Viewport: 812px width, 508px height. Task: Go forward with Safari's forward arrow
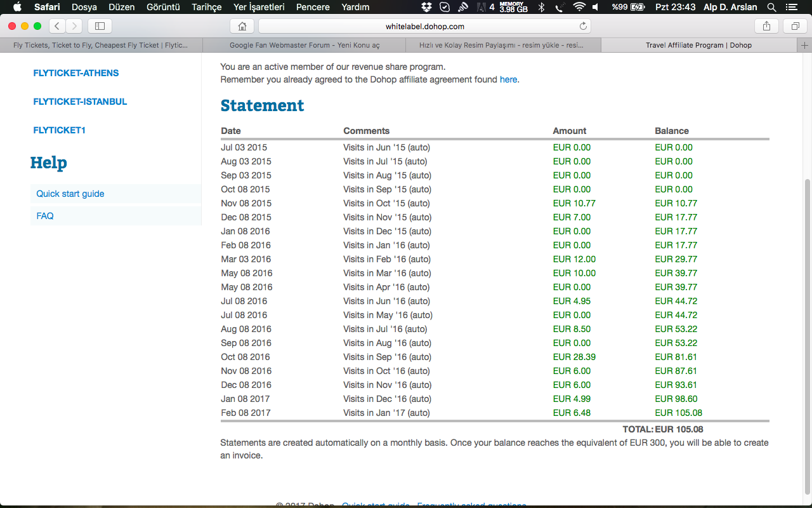(x=74, y=26)
